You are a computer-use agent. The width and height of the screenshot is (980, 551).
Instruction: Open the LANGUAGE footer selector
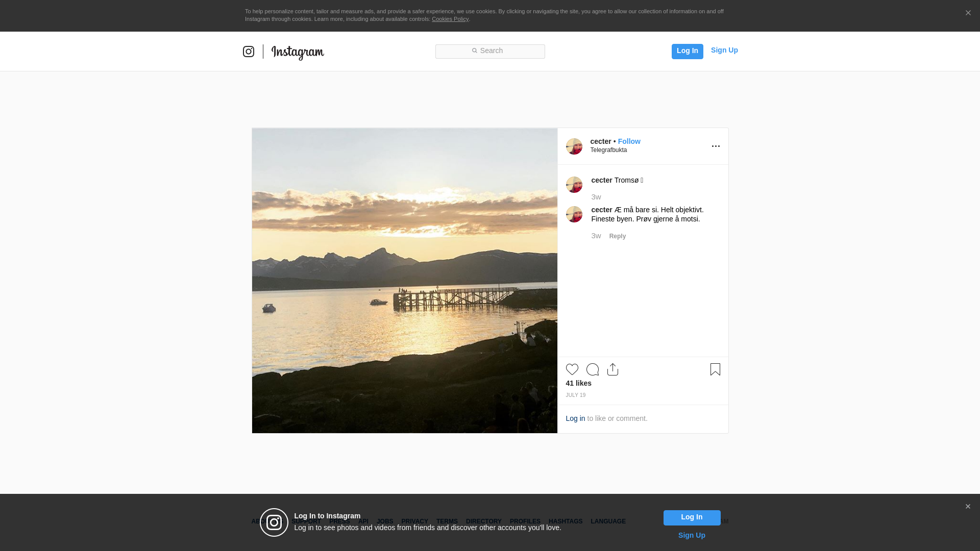[608, 521]
